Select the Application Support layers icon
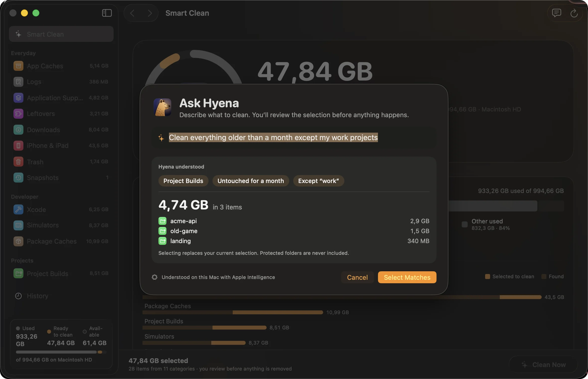This screenshot has height=379, width=588. coord(18,98)
